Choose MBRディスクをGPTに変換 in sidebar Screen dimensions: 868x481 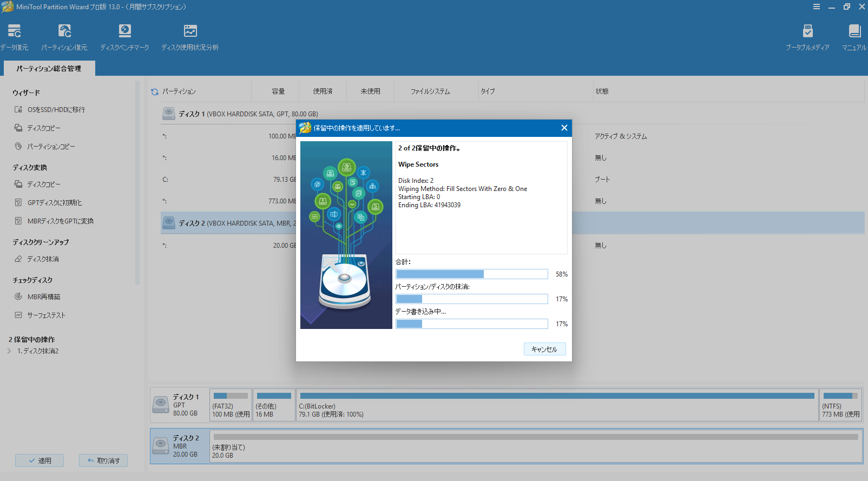click(x=60, y=221)
